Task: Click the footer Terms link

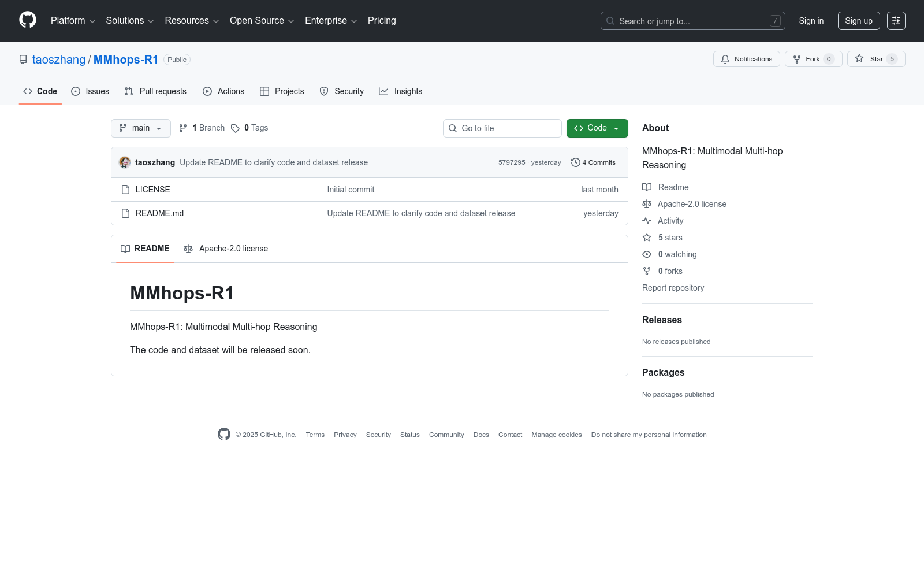Action: tap(315, 435)
